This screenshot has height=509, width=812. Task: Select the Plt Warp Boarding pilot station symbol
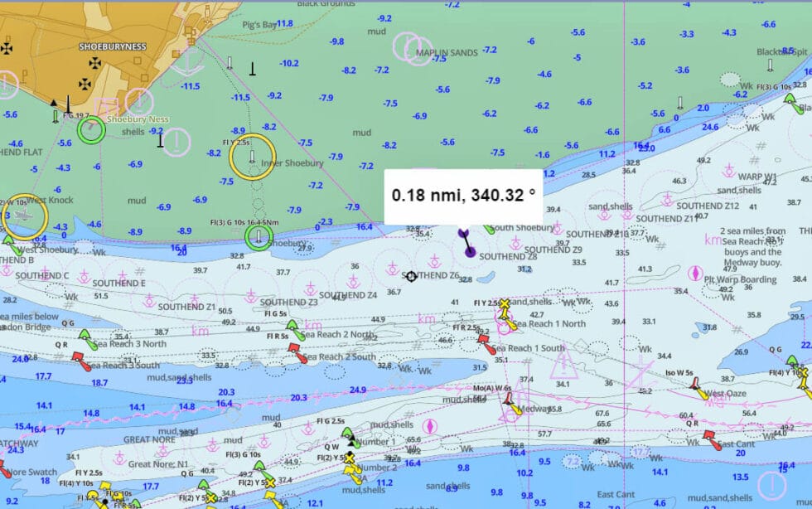[x=696, y=273]
